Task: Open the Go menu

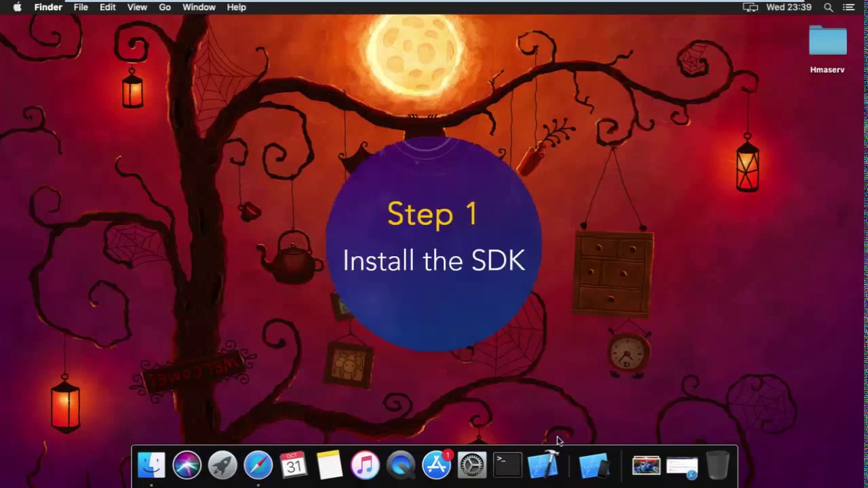Action: pyautogui.click(x=165, y=7)
